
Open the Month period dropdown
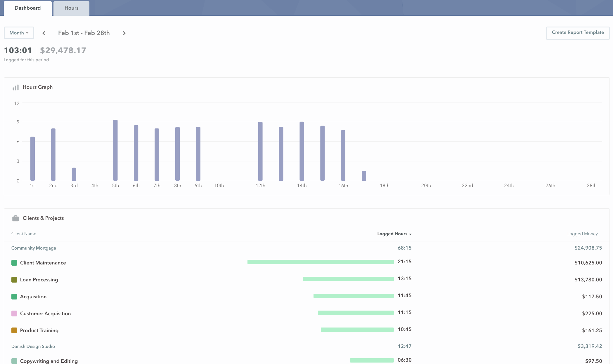pos(19,33)
